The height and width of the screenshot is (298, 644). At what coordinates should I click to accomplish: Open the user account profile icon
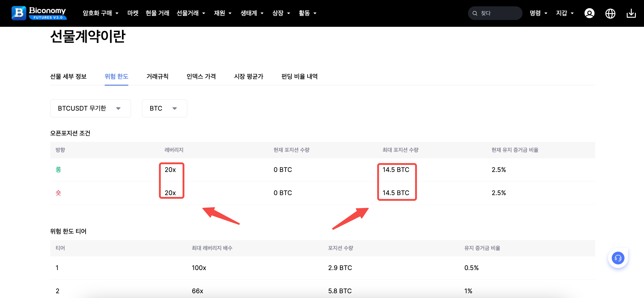click(589, 13)
